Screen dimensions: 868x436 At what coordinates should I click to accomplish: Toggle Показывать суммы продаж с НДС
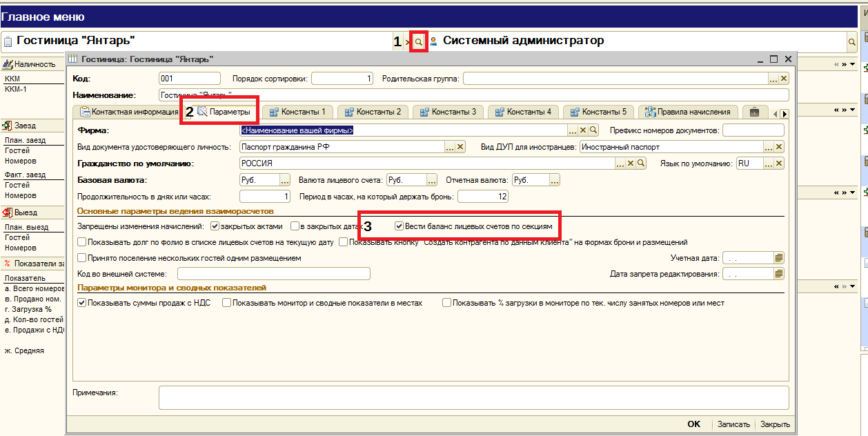(x=82, y=303)
